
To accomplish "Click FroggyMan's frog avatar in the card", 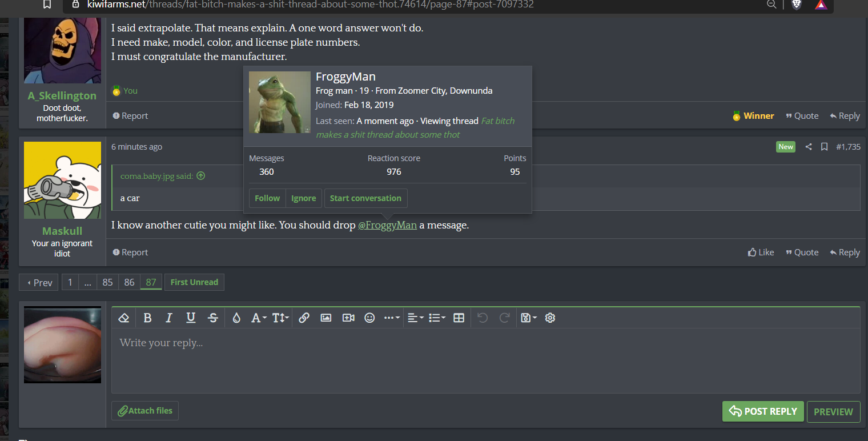I will 280,102.
